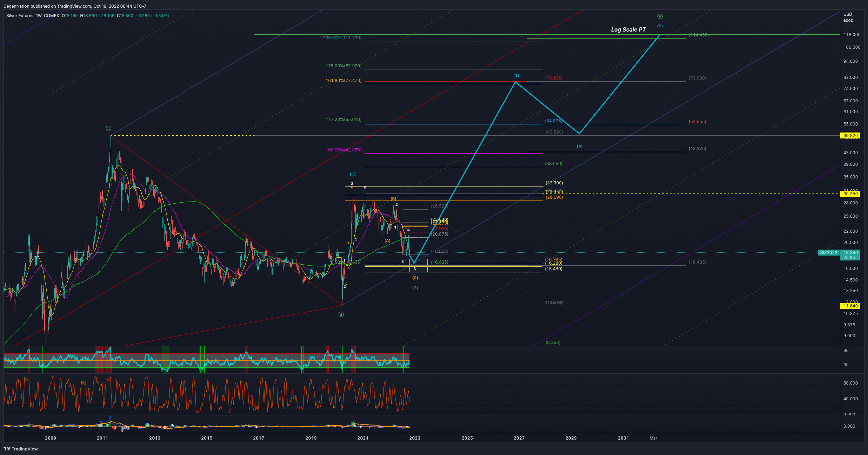Click the 55.000 price axis value
Screen dimensions: 868x455
point(850,124)
